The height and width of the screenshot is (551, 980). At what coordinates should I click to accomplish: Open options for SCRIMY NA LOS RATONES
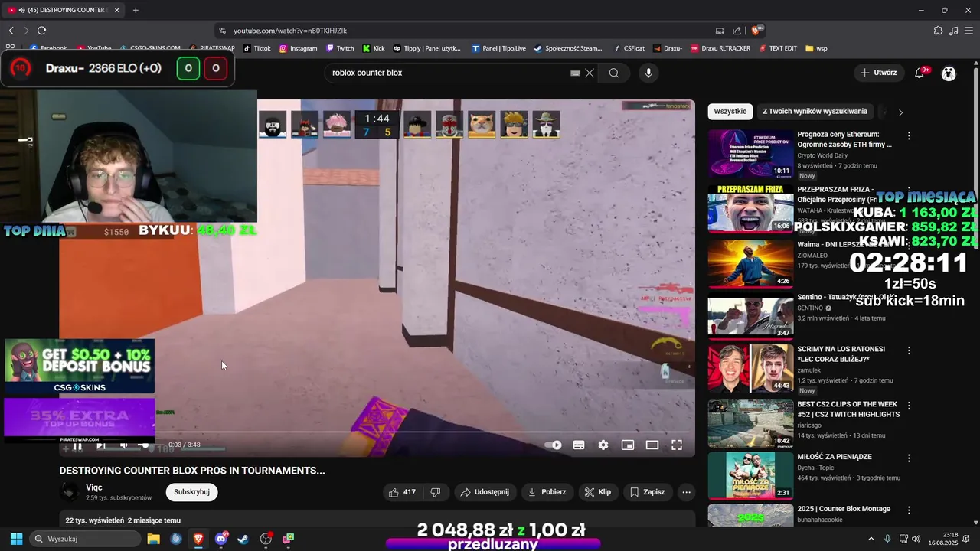(909, 350)
